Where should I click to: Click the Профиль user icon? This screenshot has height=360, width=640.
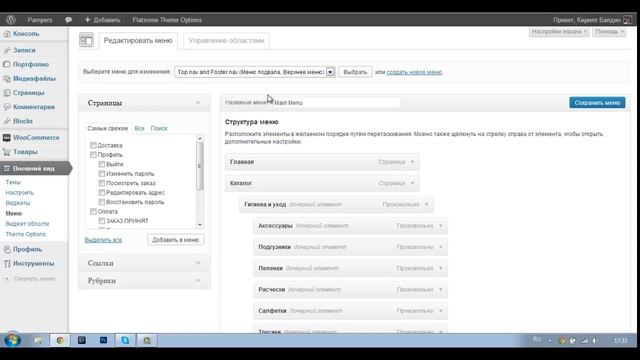pos(7,249)
